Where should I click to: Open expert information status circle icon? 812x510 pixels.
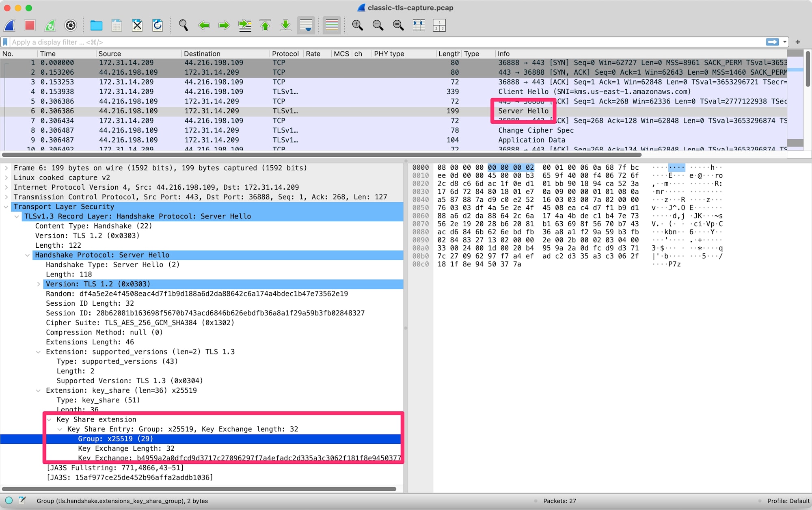[x=9, y=501]
